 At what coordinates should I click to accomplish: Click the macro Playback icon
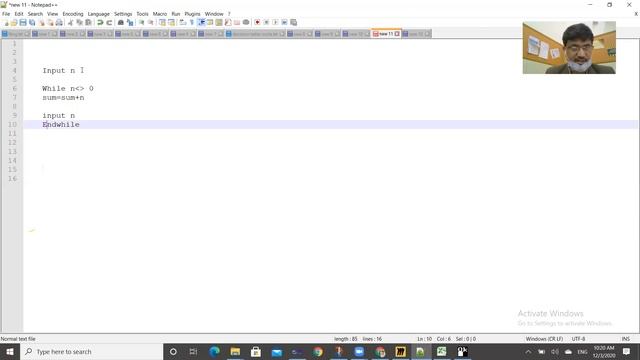click(x=275, y=22)
